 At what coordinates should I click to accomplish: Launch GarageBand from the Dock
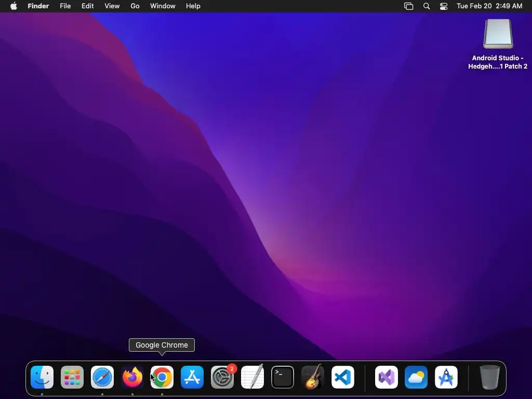(x=312, y=377)
